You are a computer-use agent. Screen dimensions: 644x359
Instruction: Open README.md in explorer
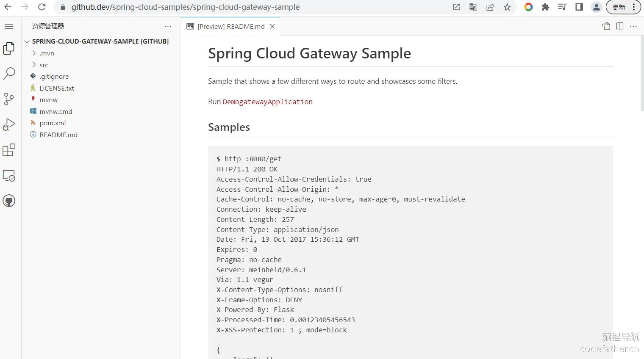point(100,135)
